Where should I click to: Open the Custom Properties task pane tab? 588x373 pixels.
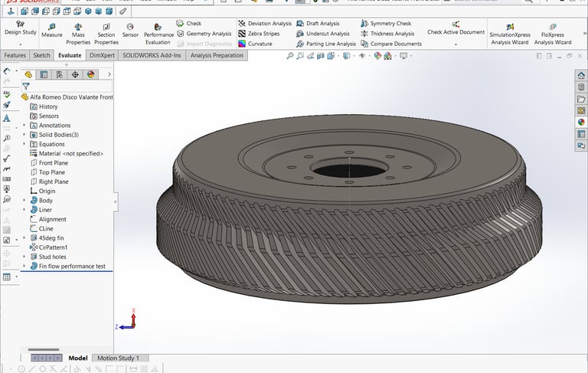pos(581,134)
